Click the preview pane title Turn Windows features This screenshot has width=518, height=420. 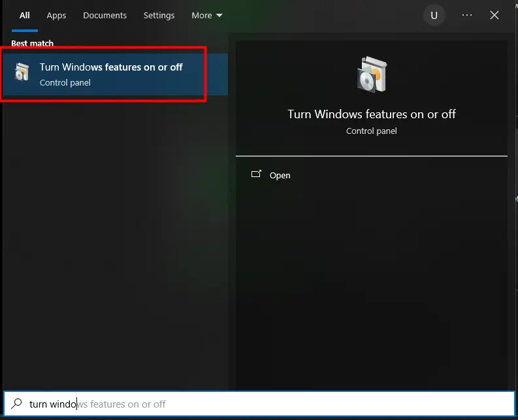click(x=372, y=114)
